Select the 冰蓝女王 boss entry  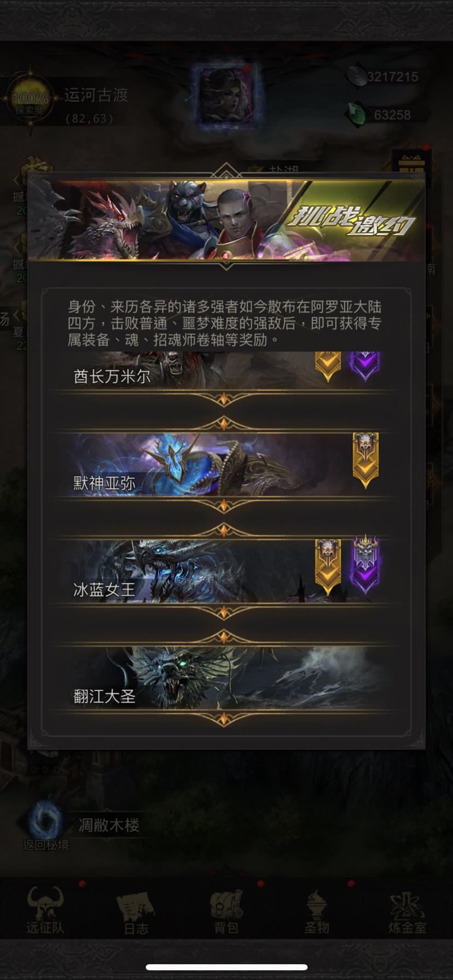tap(224, 572)
